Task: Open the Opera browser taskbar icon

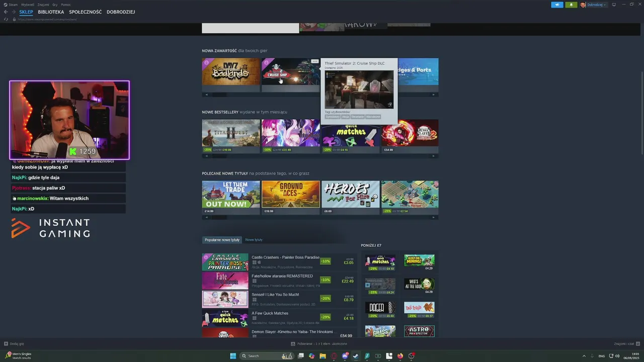Action: pos(334,356)
